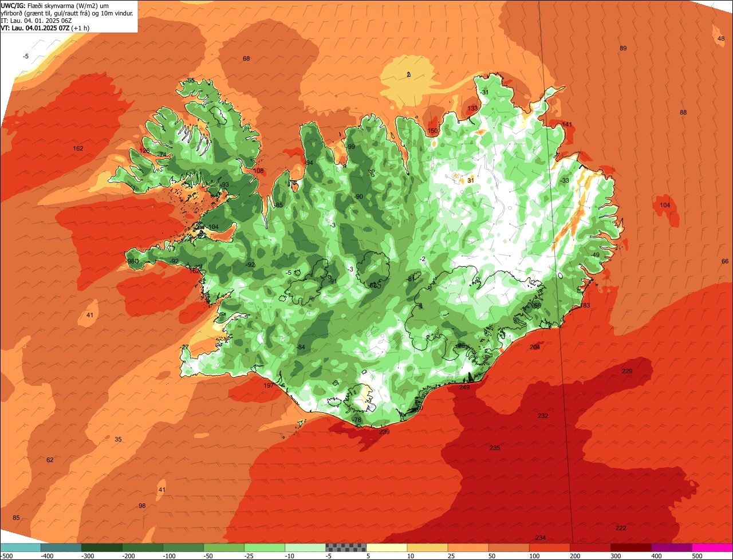This screenshot has width=733, height=560.
Task: Click the '108' value near Húnaflói bay
Action: [259, 171]
